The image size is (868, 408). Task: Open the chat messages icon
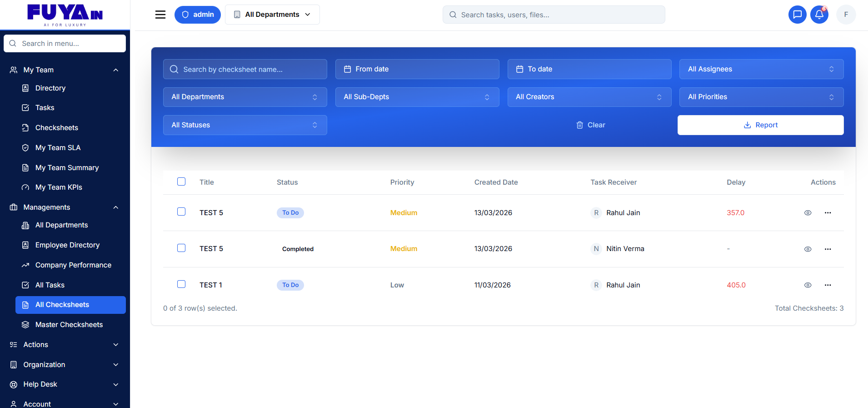point(797,15)
